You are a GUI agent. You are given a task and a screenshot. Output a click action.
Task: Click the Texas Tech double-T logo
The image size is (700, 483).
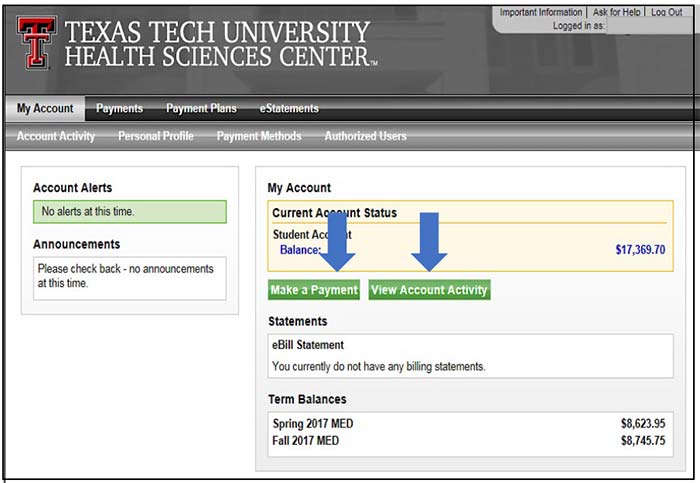(37, 42)
